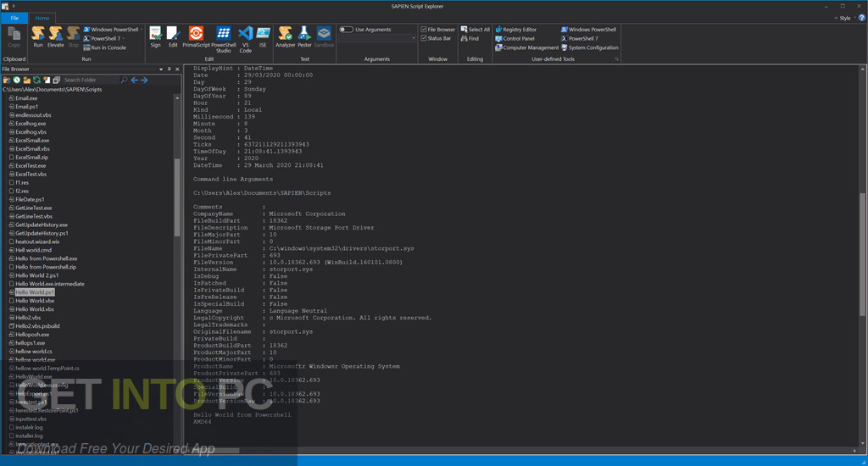
Task: Launch PowerShell 7 from User-defined Tools
Action: tap(579, 39)
